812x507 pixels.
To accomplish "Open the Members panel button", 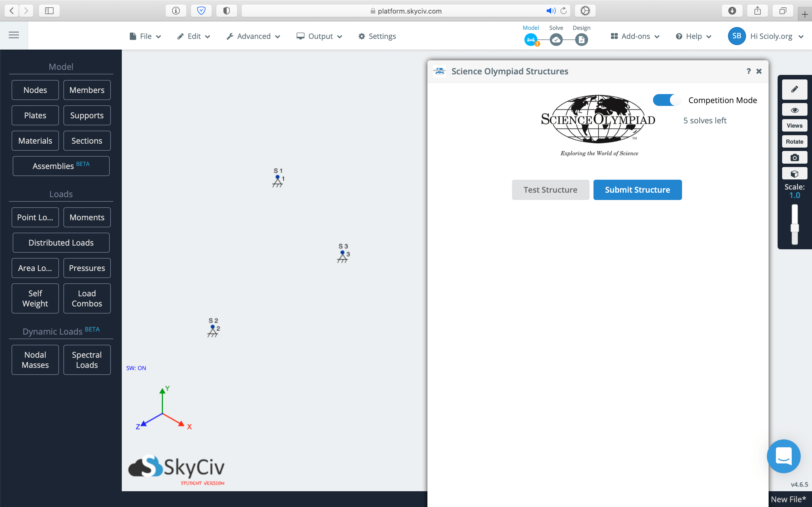I will (x=87, y=90).
